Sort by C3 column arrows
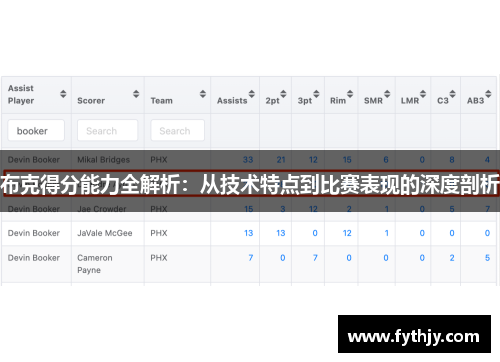The width and height of the screenshot is (500, 362). point(452,94)
